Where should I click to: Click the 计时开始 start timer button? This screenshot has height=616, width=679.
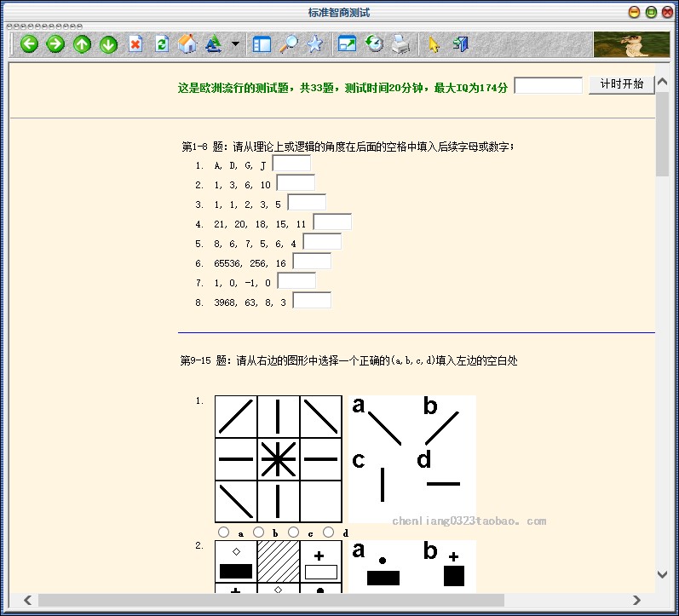(621, 84)
